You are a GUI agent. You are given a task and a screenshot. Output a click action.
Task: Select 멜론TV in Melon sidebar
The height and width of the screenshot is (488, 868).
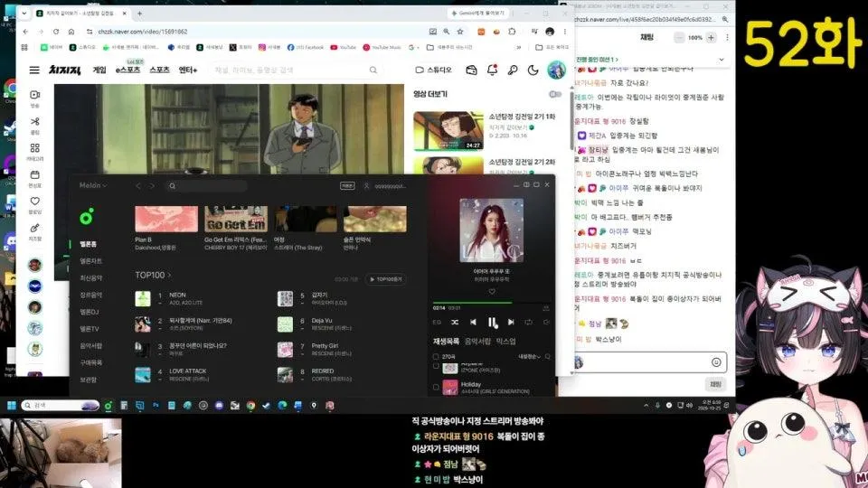90,329
